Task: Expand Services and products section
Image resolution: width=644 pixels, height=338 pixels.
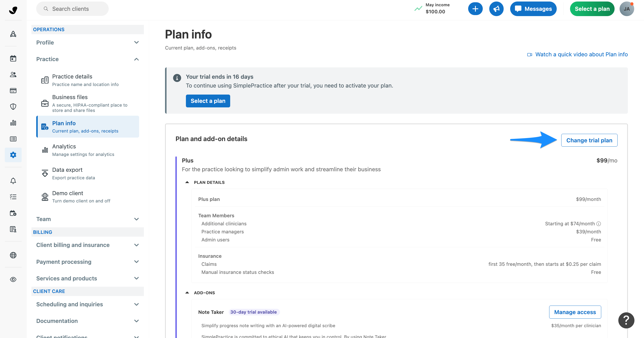Action: (88, 278)
